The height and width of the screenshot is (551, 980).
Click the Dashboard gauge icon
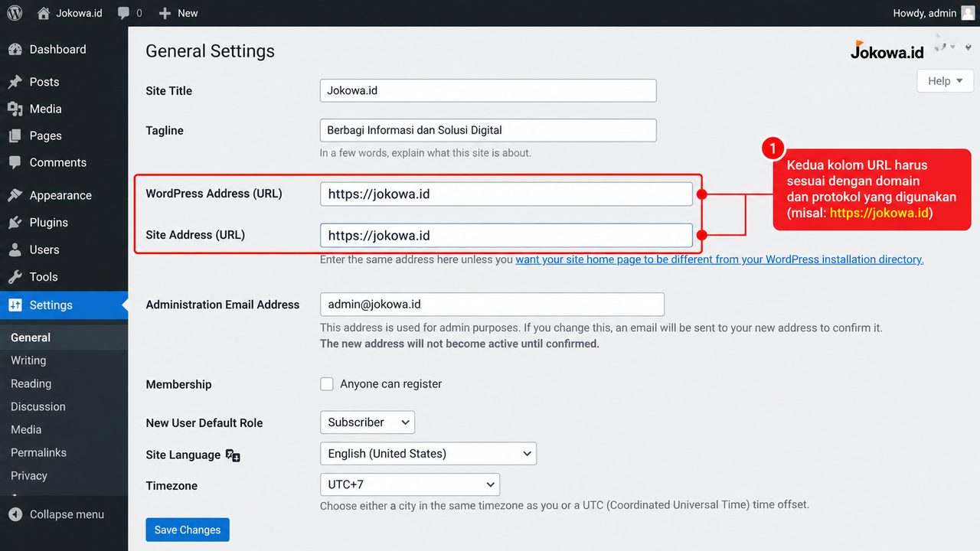pyautogui.click(x=15, y=50)
